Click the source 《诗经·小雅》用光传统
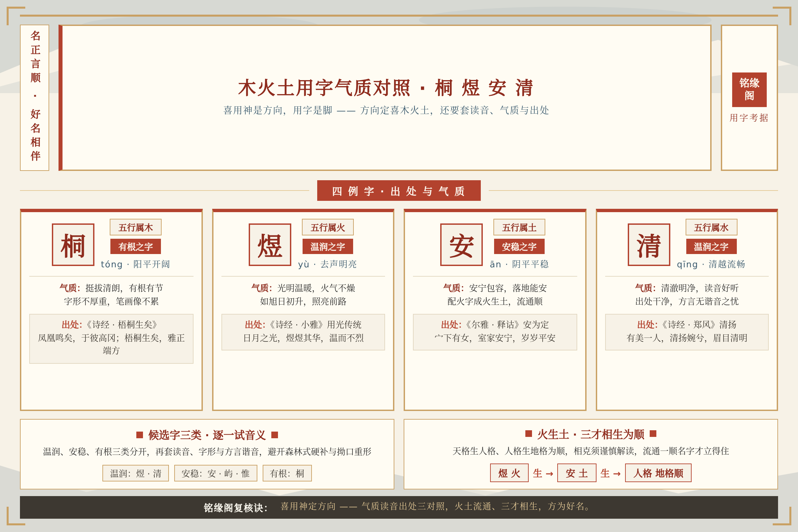Viewport: 798px width, 532px height. (315, 325)
